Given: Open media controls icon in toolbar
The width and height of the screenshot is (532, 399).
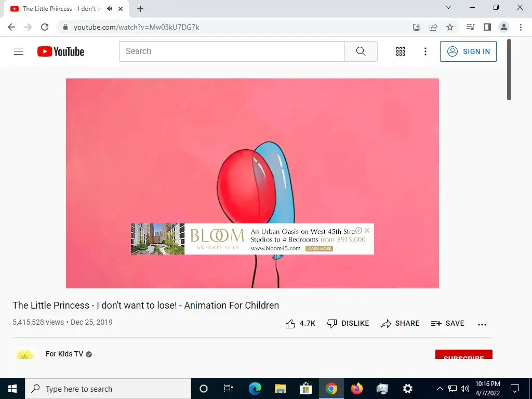Looking at the screenshot, I should coord(470,27).
